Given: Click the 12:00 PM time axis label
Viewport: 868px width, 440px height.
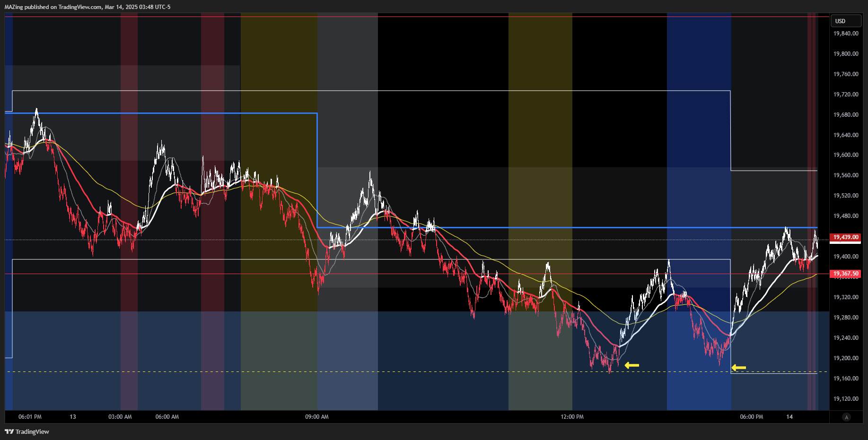Looking at the screenshot, I should point(572,417).
